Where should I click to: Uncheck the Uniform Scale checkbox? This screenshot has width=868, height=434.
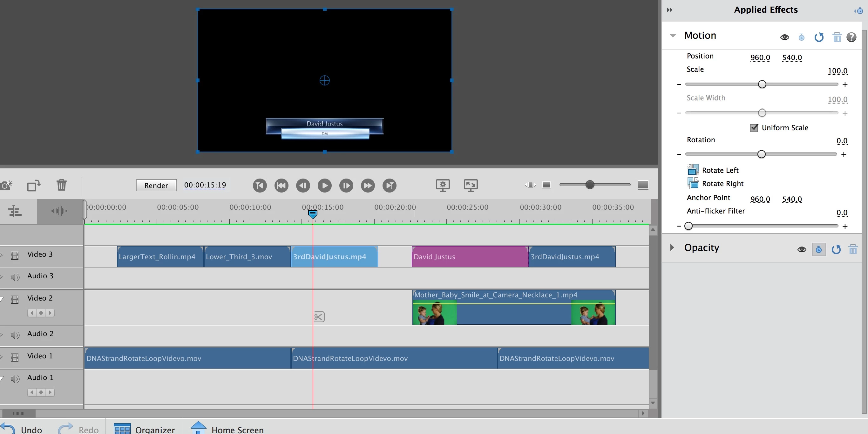pyautogui.click(x=754, y=128)
